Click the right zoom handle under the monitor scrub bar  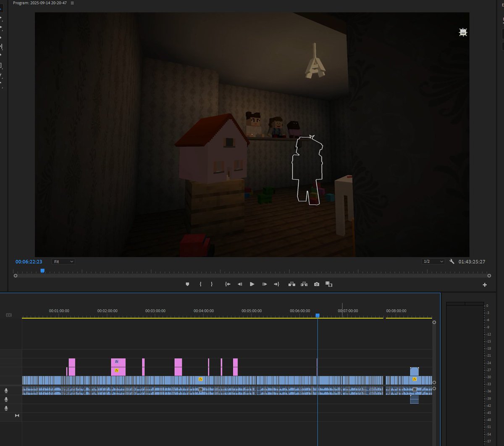click(489, 276)
